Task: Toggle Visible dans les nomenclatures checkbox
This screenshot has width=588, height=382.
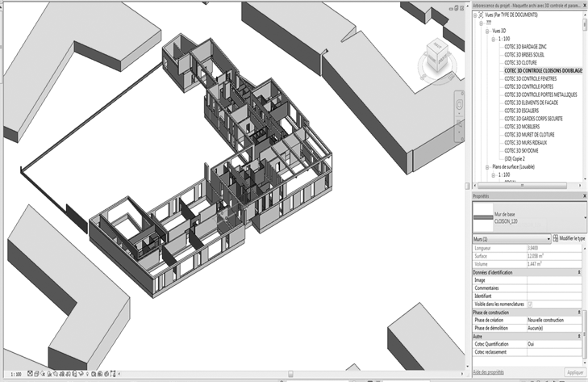Action: point(530,304)
